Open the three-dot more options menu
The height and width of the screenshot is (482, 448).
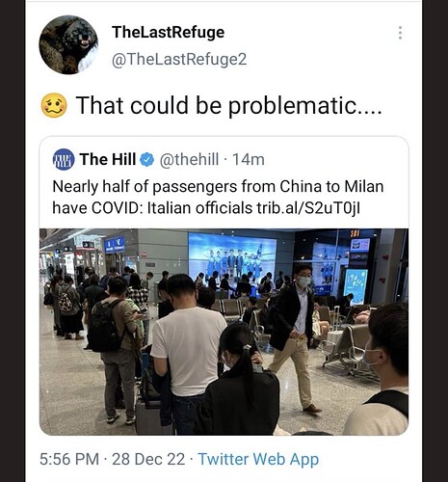tap(400, 33)
